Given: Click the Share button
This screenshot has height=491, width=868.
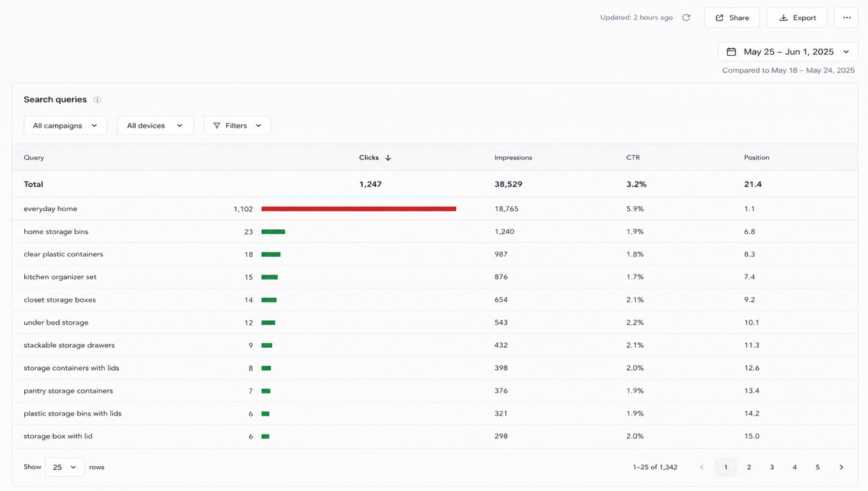Looking at the screenshot, I should (732, 17).
